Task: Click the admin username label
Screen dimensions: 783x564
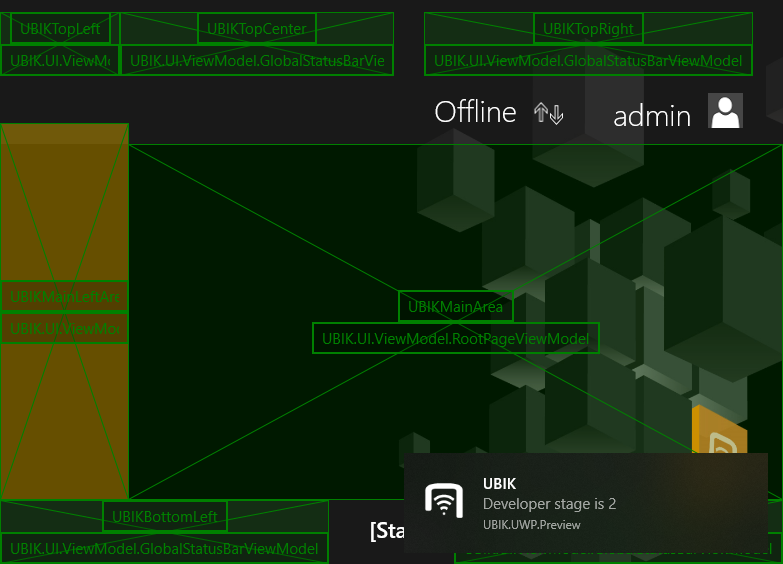Action: (x=652, y=116)
